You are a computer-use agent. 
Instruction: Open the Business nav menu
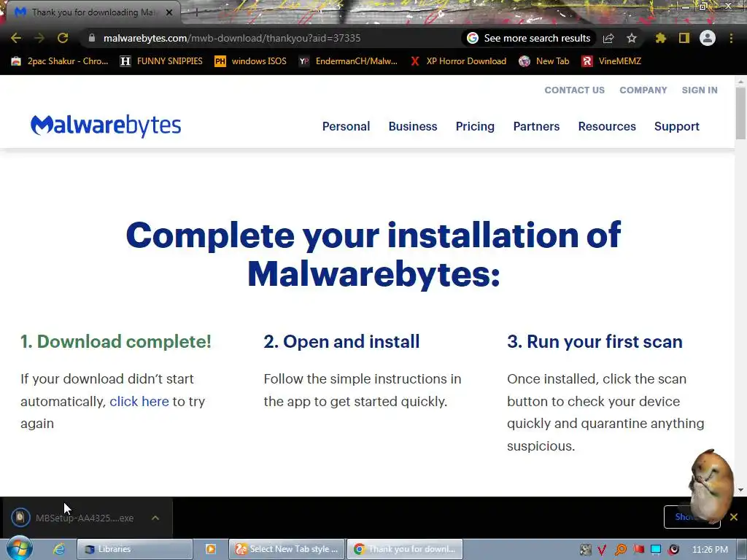pos(413,126)
